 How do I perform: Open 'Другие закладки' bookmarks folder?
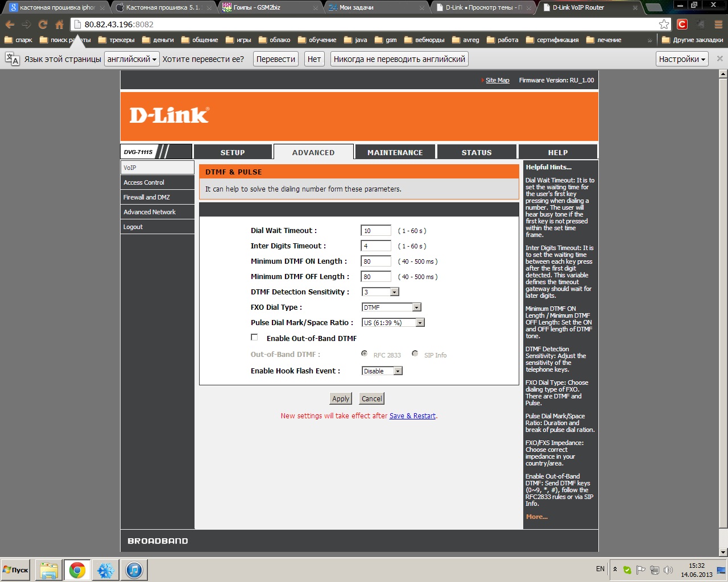click(692, 40)
